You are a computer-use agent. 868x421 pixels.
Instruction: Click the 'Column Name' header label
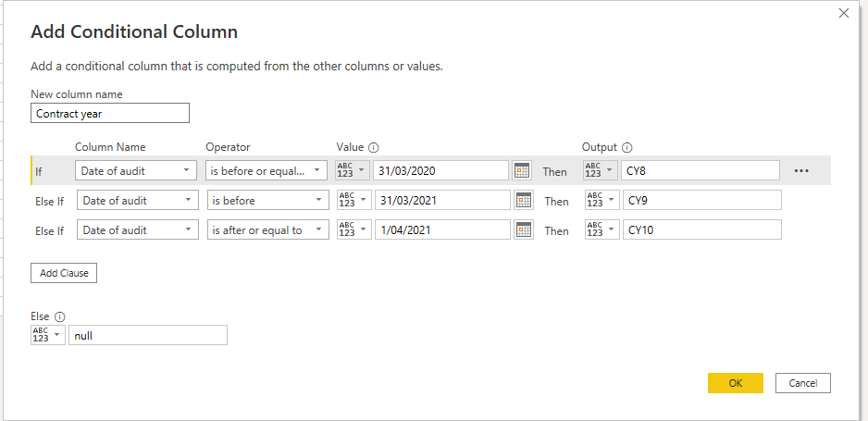click(110, 147)
